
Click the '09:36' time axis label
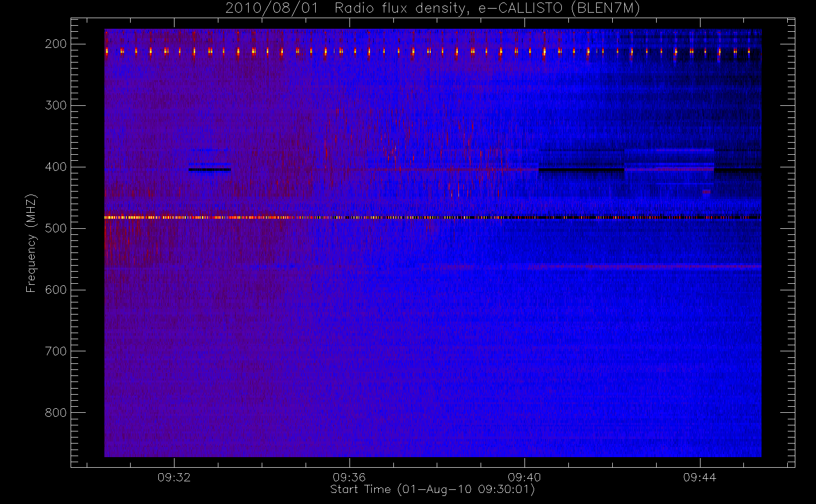click(349, 477)
